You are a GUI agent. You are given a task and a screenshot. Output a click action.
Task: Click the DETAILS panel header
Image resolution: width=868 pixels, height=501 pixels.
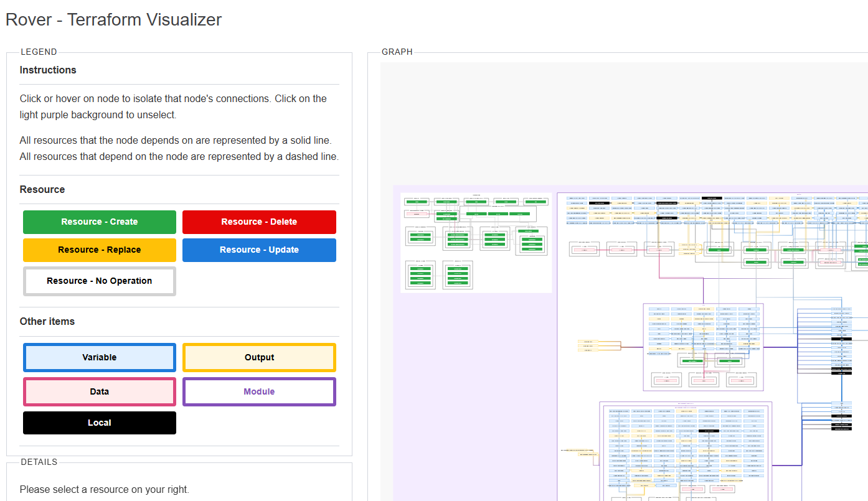click(39, 462)
